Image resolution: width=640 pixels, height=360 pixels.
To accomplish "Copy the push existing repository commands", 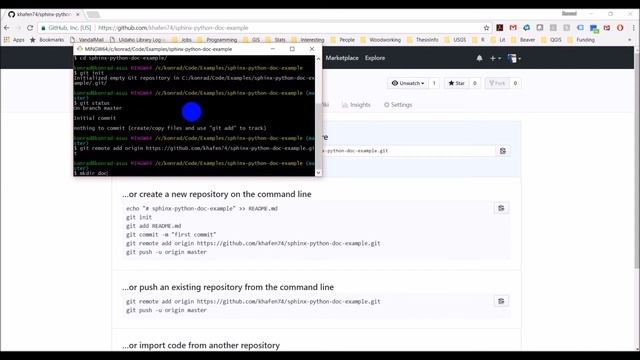I will (501, 301).
